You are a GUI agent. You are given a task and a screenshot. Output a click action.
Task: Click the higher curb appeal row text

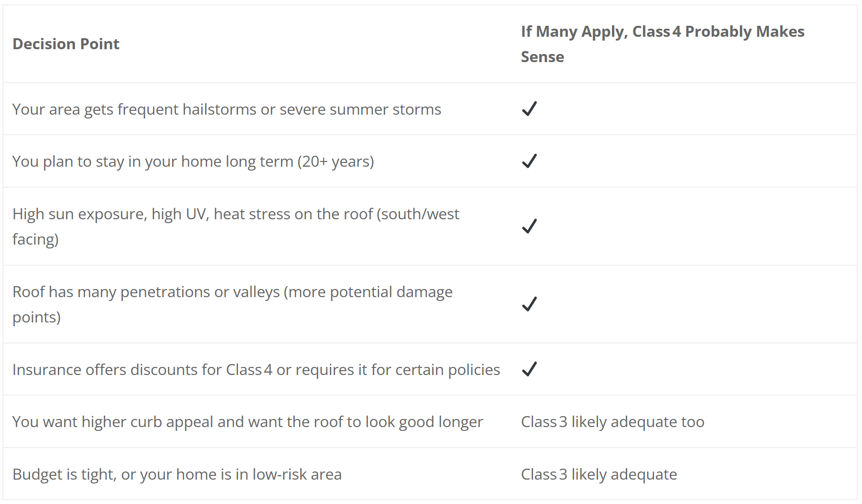tap(247, 422)
